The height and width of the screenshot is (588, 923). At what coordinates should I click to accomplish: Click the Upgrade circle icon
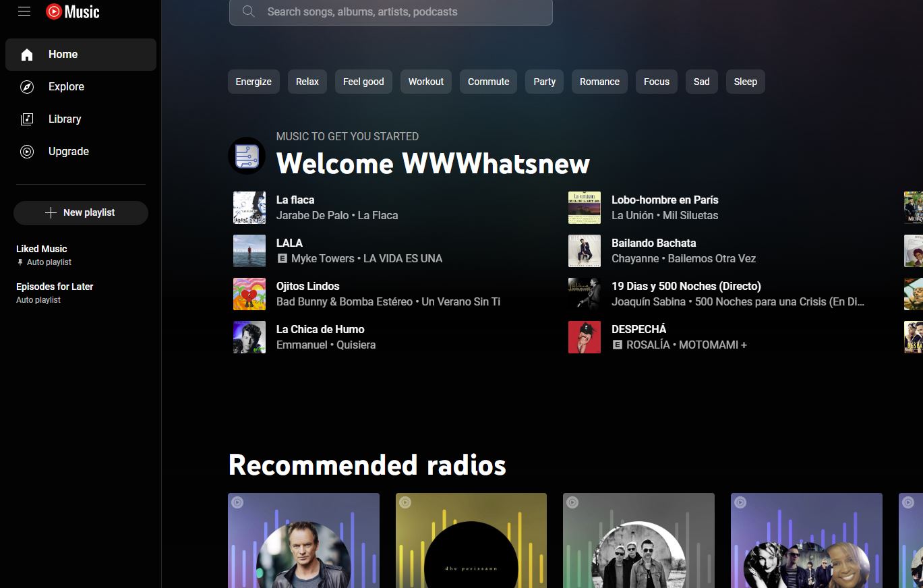tap(27, 152)
